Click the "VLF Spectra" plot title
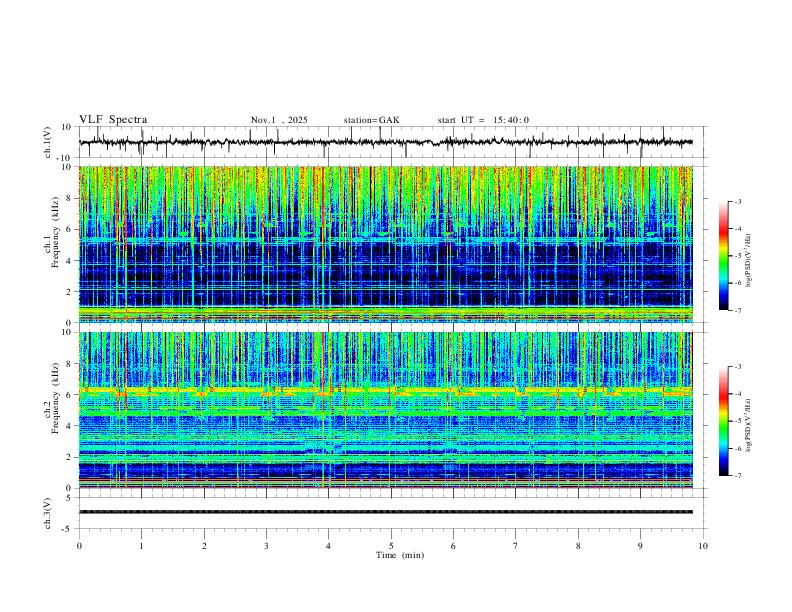 (x=113, y=120)
